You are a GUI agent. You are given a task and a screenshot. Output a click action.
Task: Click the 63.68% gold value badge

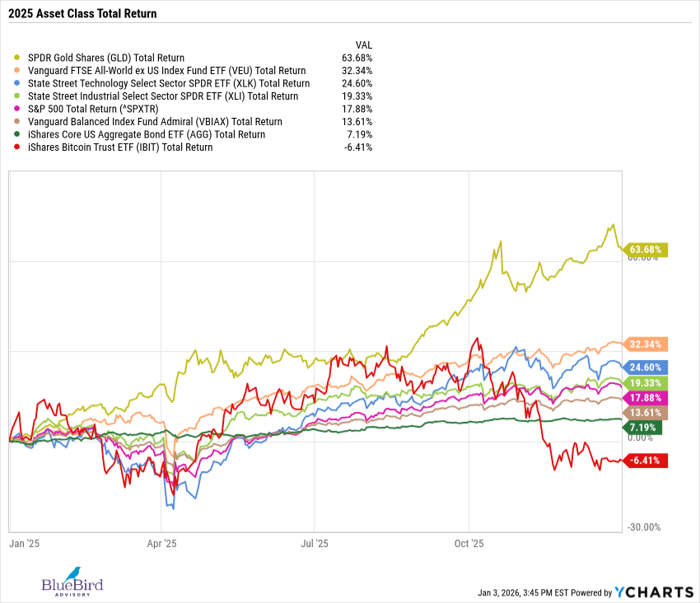click(645, 249)
